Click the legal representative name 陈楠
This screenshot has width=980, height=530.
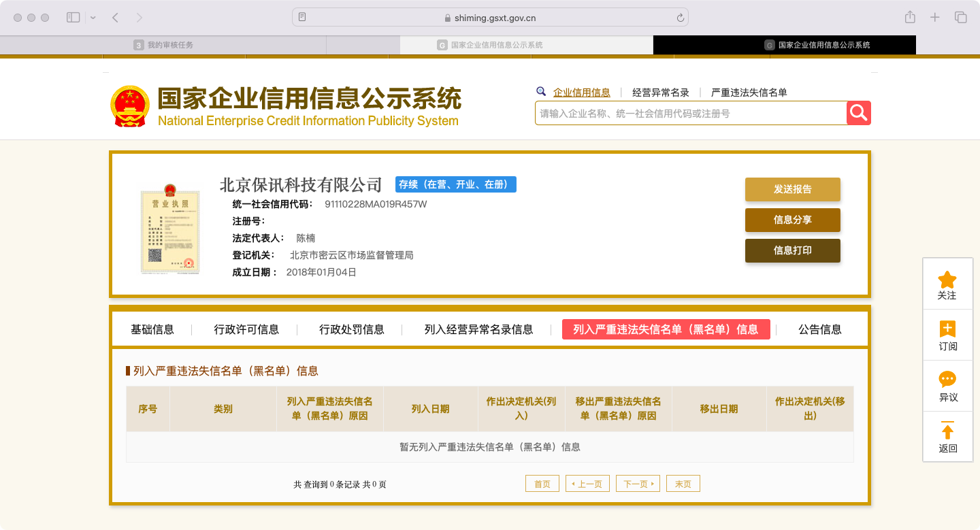tap(306, 238)
